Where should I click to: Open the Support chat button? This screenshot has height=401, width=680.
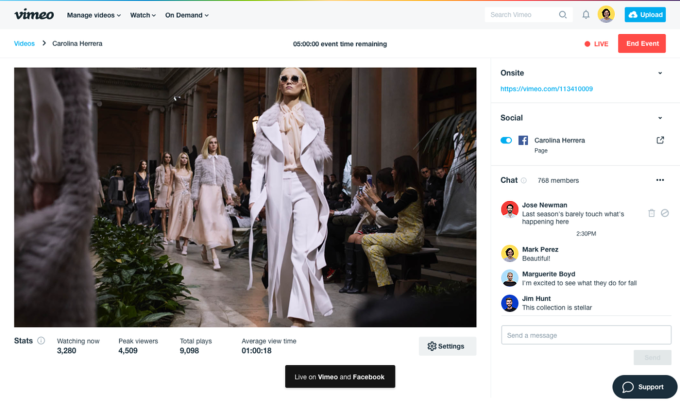[644, 387]
